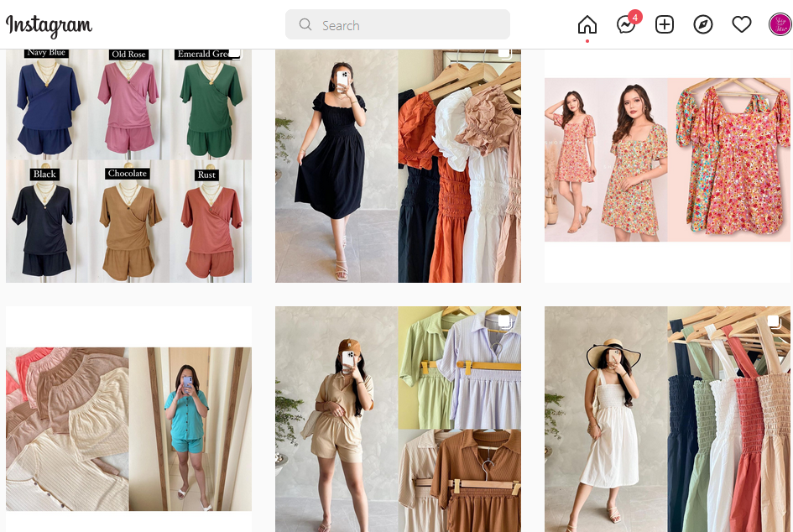Click the Instagram logo
Image resolution: width=793 pixels, height=532 pixels.
coord(49,25)
